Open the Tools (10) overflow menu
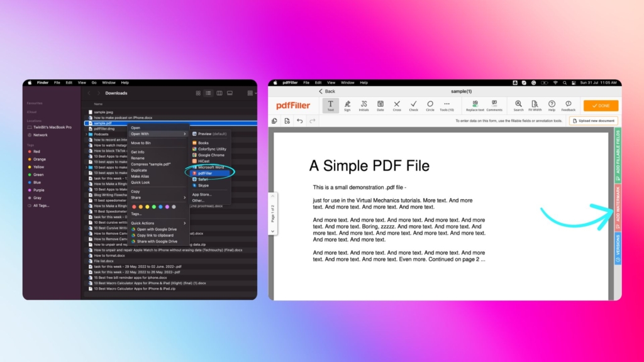 tap(447, 106)
